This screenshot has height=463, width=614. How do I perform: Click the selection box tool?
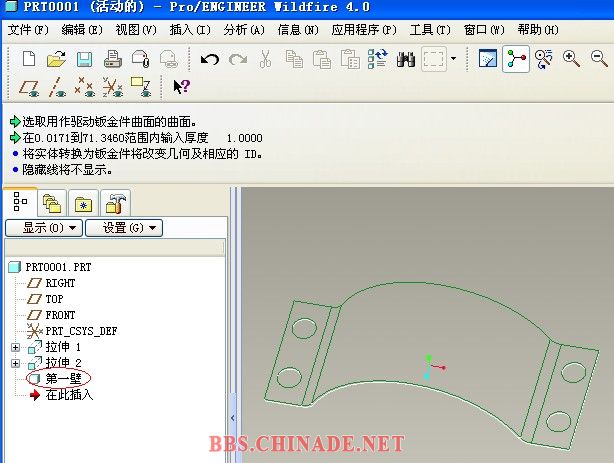[x=434, y=59]
